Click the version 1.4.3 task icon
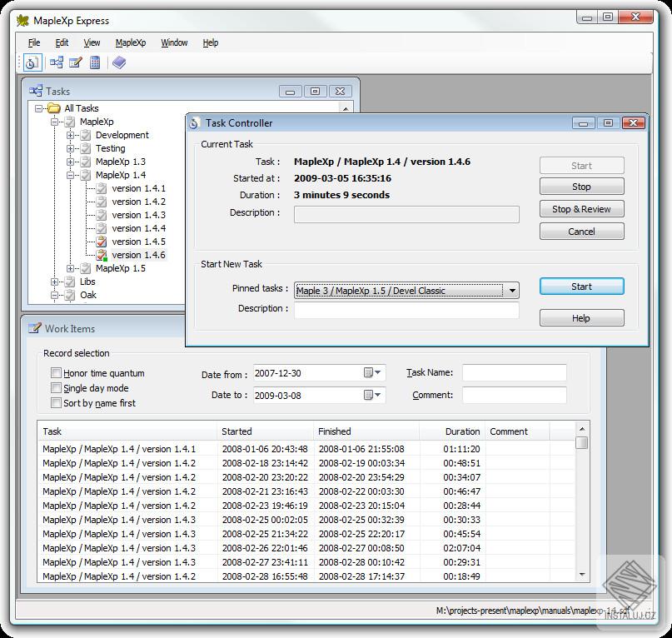 pyautogui.click(x=101, y=215)
